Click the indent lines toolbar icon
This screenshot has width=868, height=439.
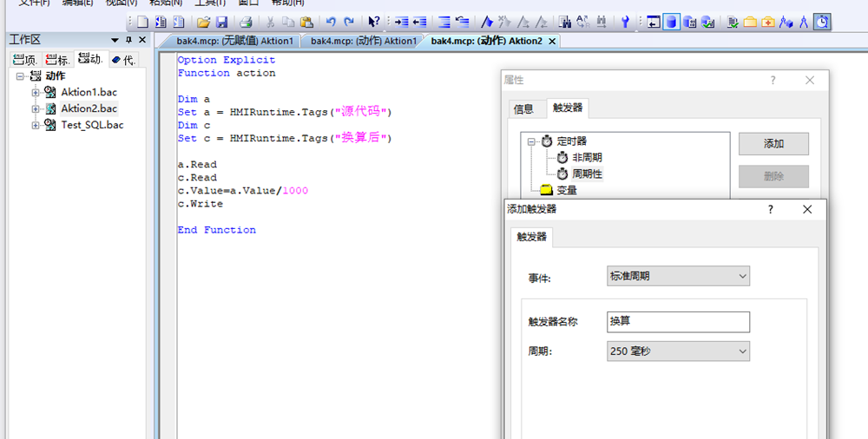click(x=401, y=22)
